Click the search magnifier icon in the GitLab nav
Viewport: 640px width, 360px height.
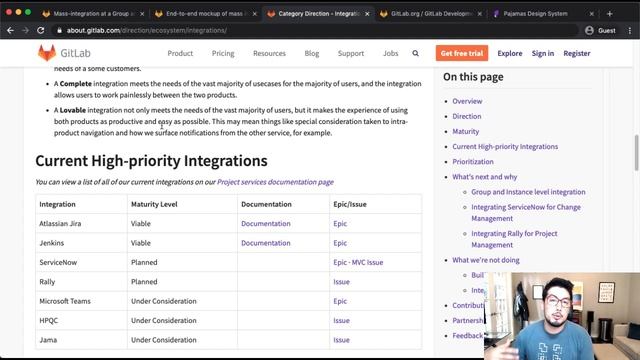pos(416,53)
